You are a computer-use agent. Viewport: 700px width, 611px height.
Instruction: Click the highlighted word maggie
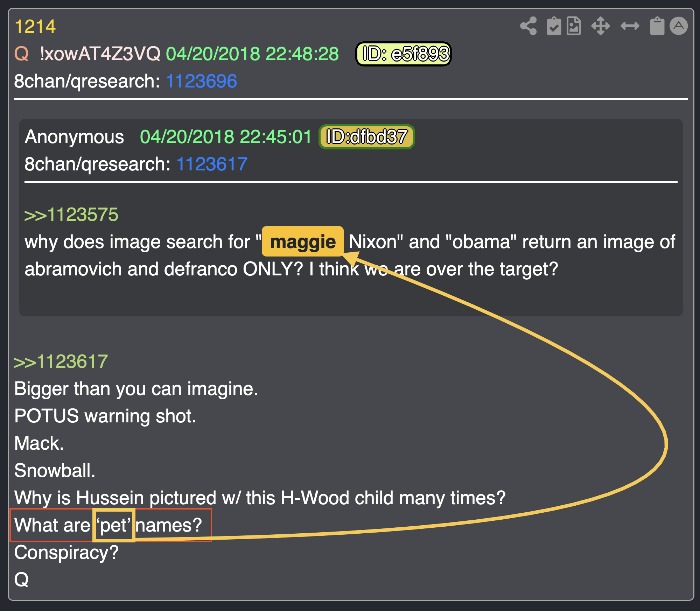tap(303, 241)
